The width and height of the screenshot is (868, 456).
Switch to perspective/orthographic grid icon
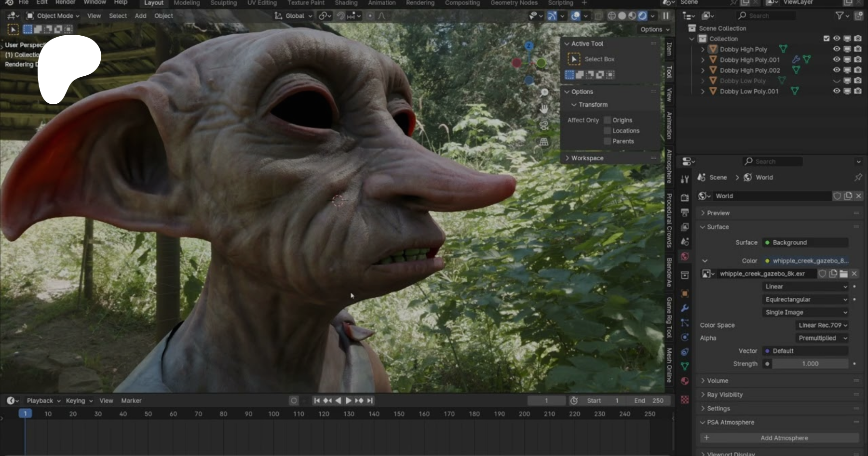click(x=544, y=142)
